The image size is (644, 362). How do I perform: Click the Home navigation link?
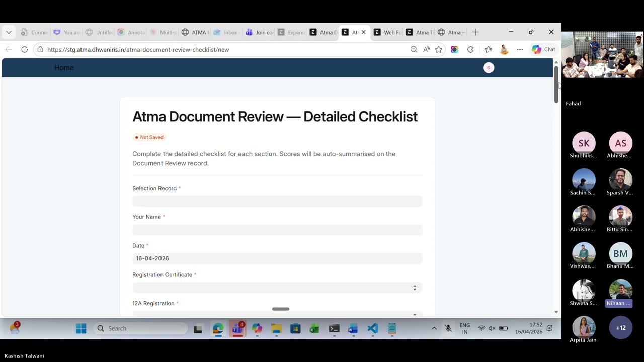(x=64, y=67)
